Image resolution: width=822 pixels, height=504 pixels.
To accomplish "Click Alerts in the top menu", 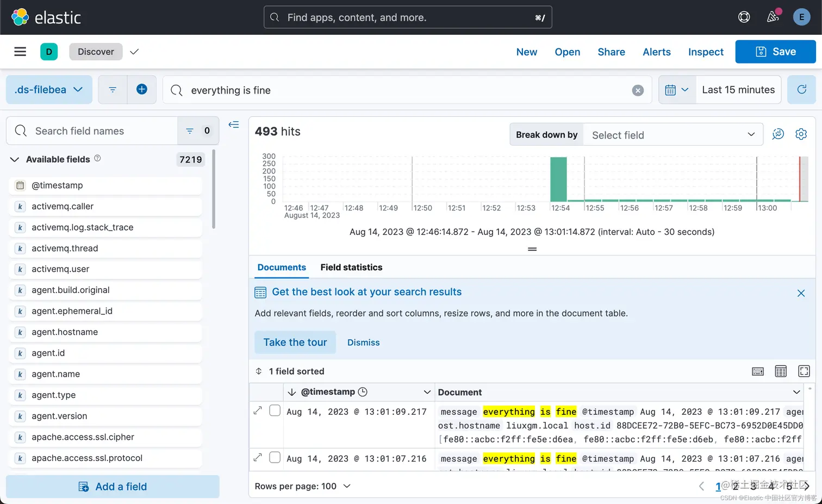I will pyautogui.click(x=657, y=52).
